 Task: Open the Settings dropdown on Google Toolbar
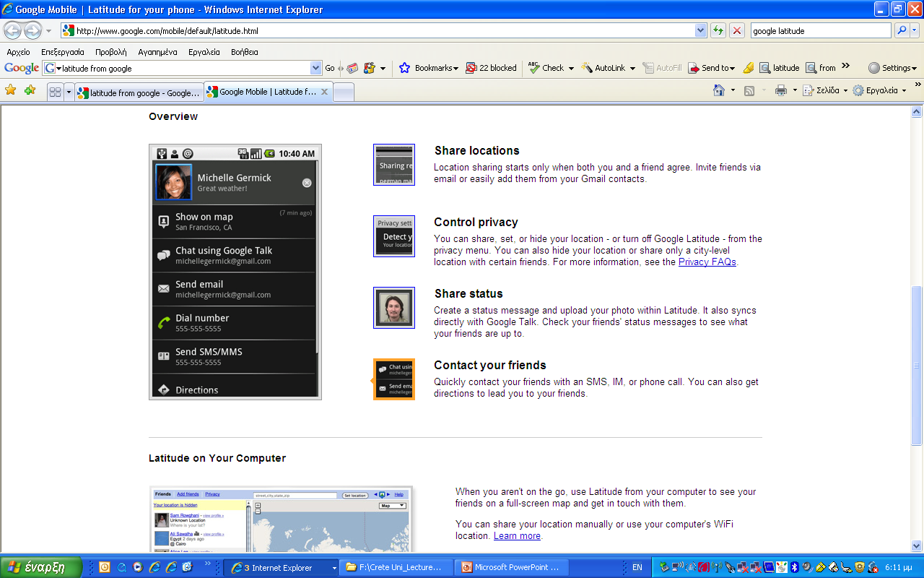[x=892, y=68]
